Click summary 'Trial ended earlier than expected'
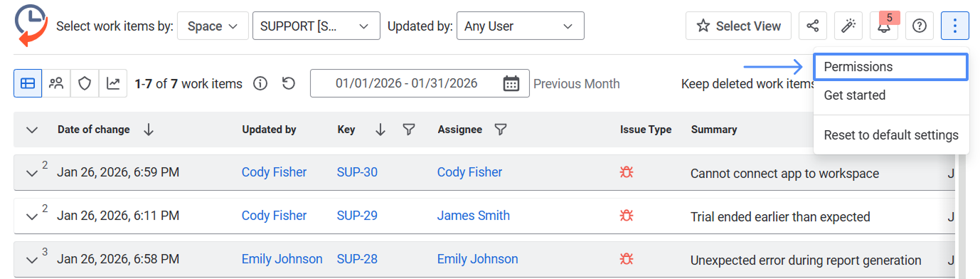The height and width of the screenshot is (279, 980). click(780, 217)
